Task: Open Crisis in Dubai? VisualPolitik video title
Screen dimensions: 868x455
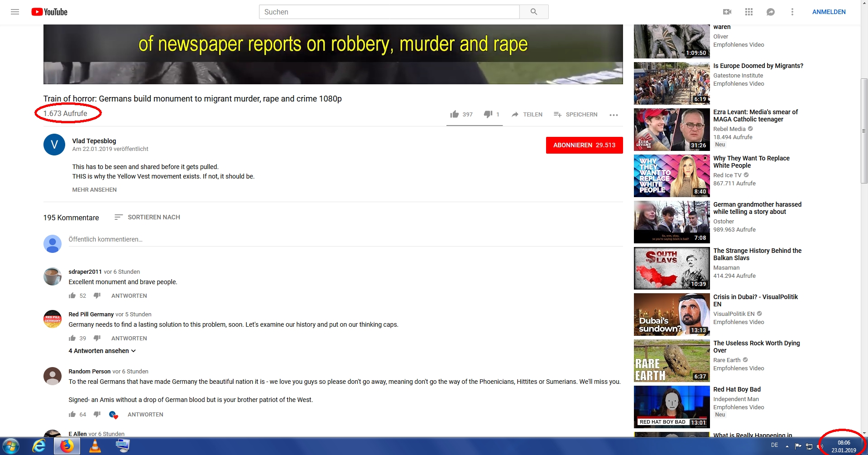Action: click(x=755, y=300)
